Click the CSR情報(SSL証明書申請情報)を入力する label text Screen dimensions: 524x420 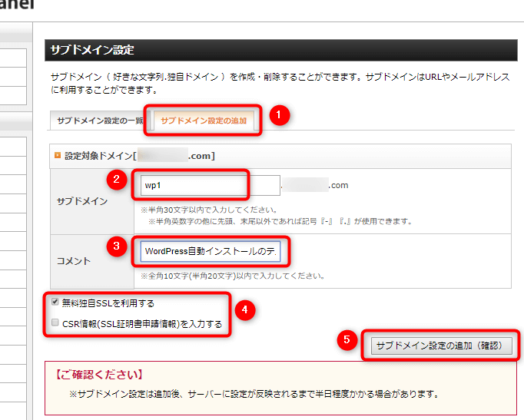(x=142, y=324)
